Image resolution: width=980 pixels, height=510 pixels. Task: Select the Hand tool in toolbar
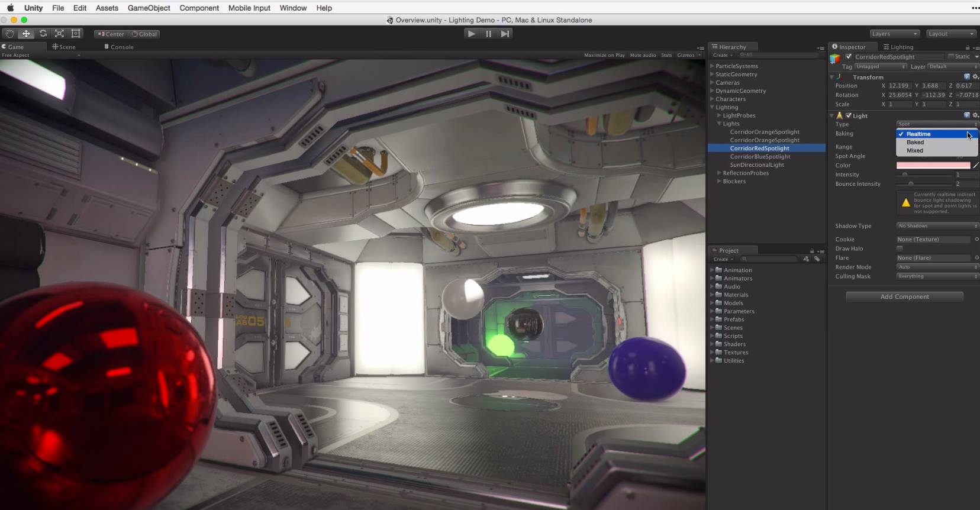[10, 34]
